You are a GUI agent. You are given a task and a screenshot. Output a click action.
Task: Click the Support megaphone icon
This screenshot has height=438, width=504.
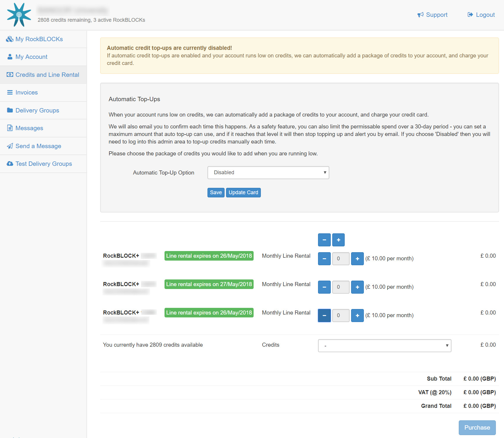tap(420, 15)
